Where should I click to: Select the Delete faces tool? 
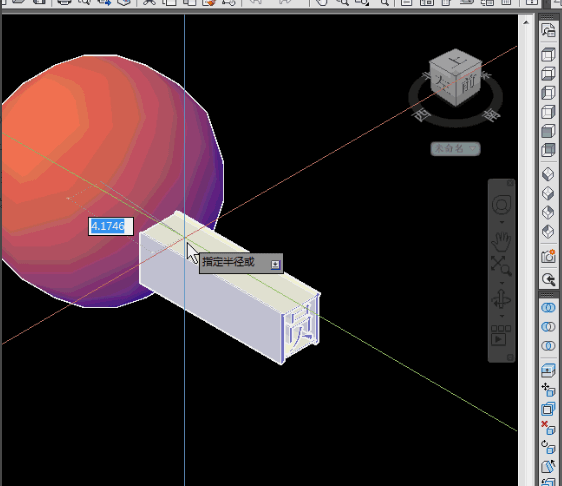[548, 428]
